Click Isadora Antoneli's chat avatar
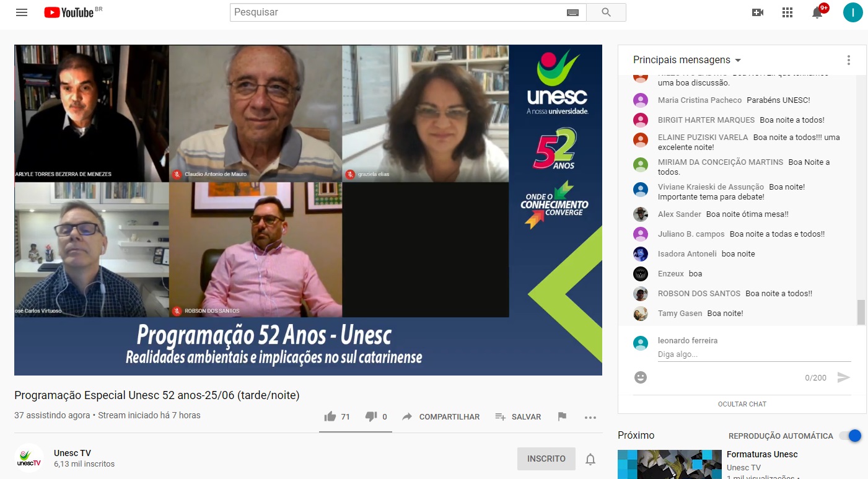 [x=641, y=254]
